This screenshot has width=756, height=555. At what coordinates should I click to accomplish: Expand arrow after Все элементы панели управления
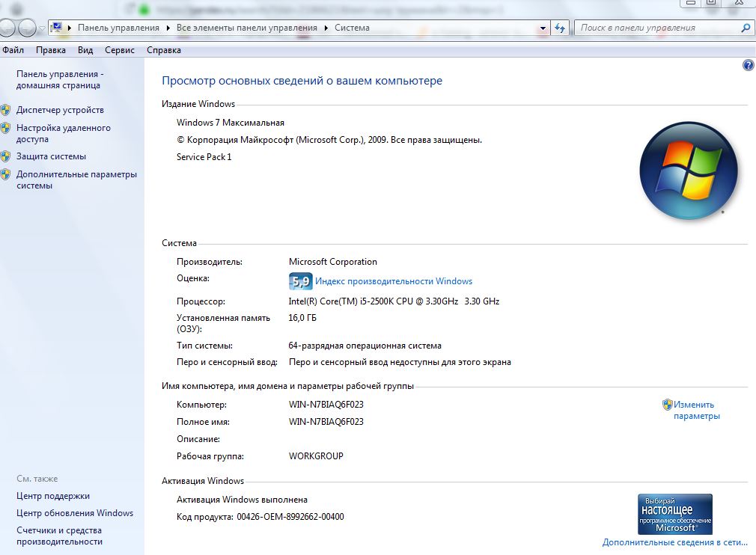326,28
